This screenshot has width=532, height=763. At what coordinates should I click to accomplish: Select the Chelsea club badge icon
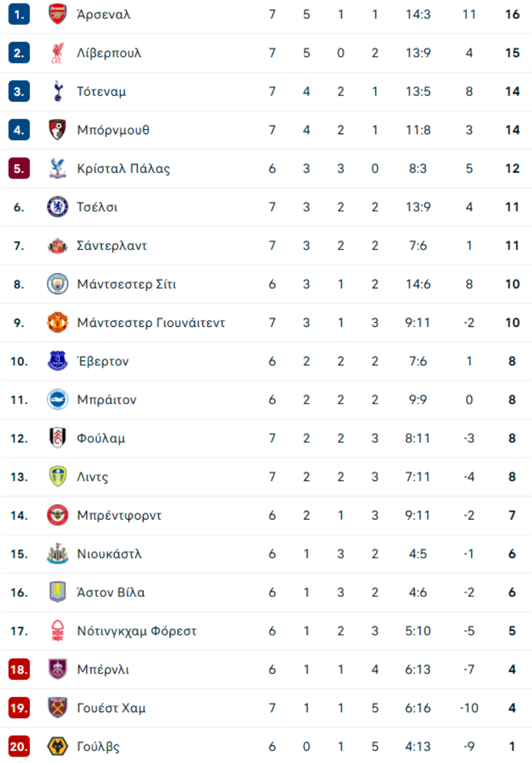57,207
